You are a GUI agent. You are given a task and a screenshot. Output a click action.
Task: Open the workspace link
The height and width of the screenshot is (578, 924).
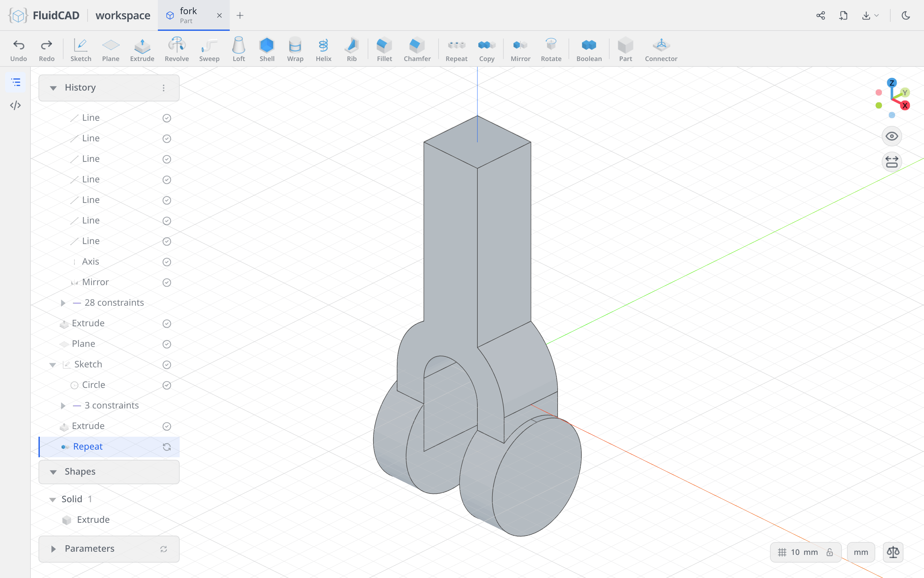pyautogui.click(x=123, y=15)
